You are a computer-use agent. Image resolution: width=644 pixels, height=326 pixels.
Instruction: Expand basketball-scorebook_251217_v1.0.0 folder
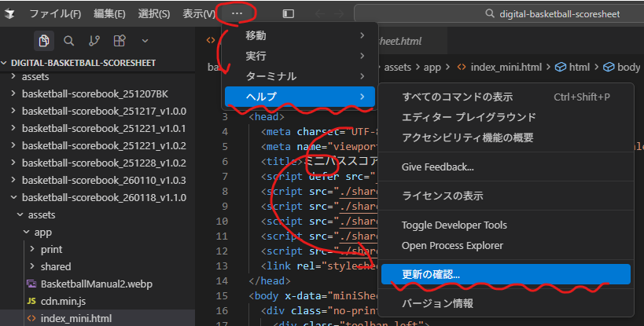[98, 111]
